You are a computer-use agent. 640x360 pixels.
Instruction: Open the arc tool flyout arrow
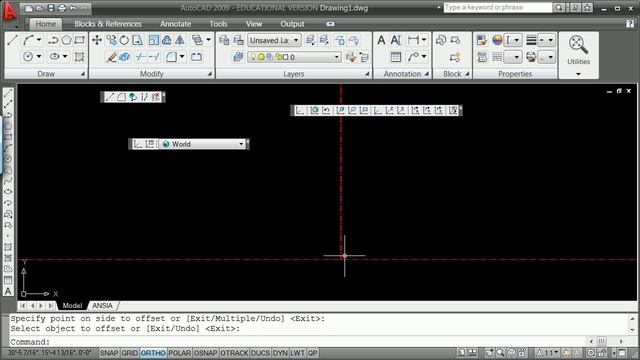coord(39,40)
